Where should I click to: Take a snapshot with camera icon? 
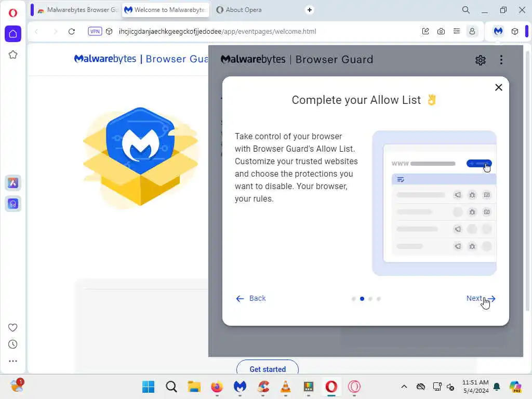coord(441,31)
